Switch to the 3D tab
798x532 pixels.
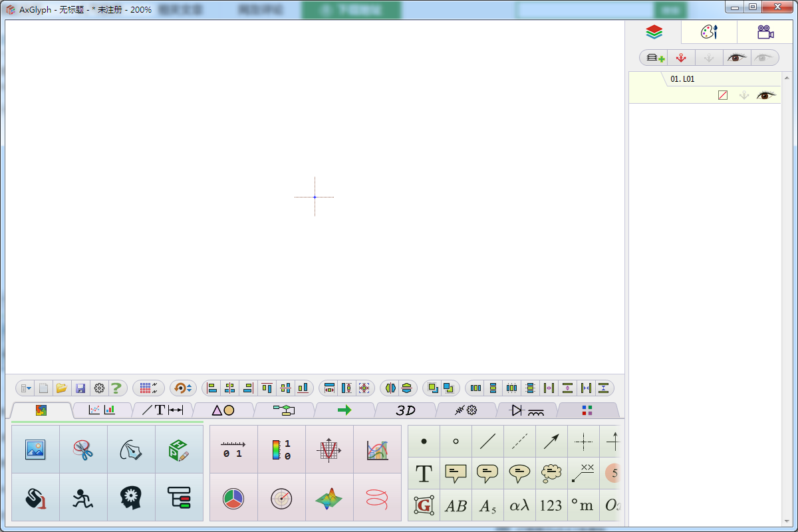(406, 410)
